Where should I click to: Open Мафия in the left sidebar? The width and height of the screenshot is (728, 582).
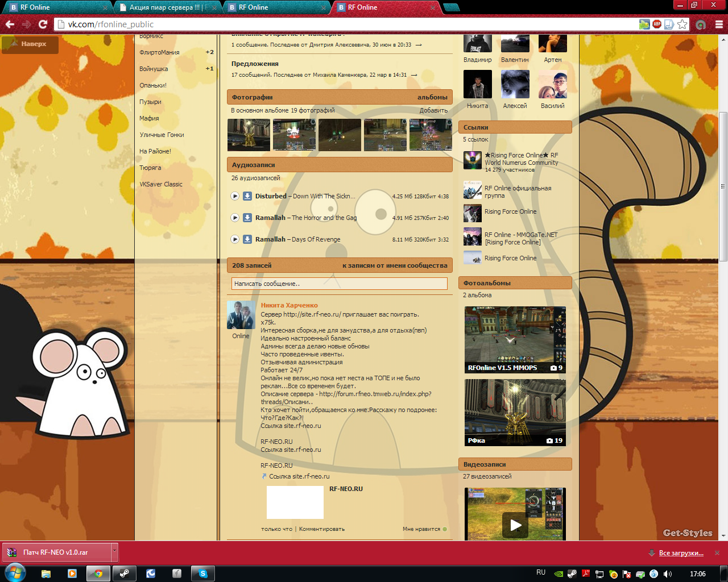pyautogui.click(x=149, y=118)
